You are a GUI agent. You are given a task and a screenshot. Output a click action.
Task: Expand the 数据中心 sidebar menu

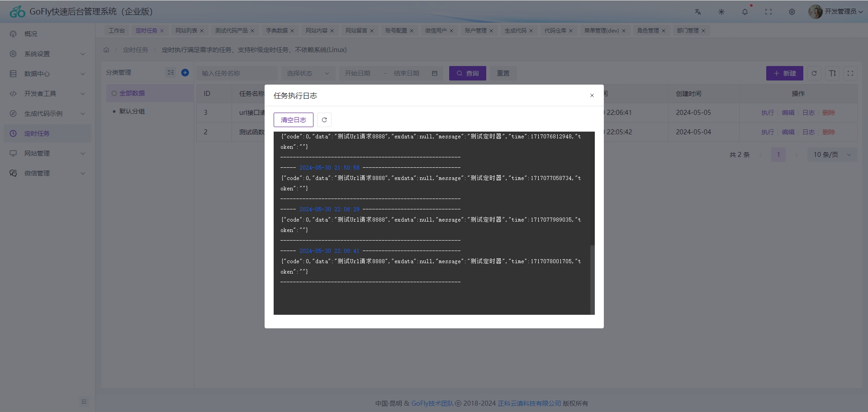47,74
